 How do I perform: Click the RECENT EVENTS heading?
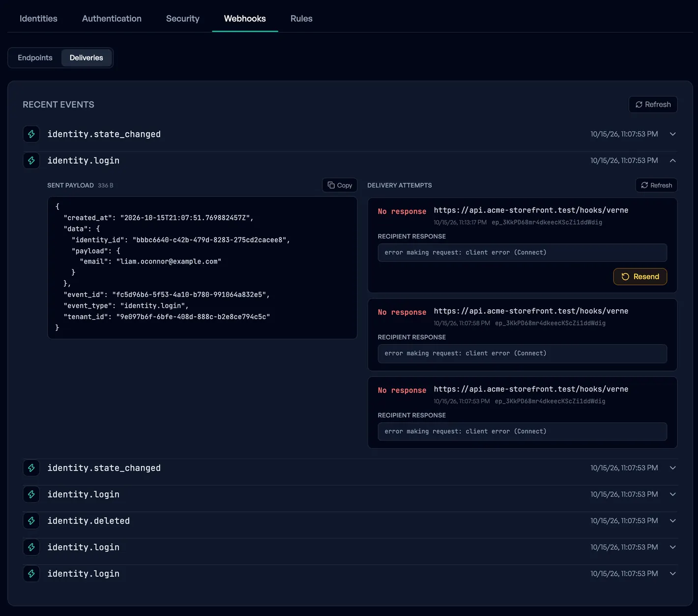click(58, 105)
